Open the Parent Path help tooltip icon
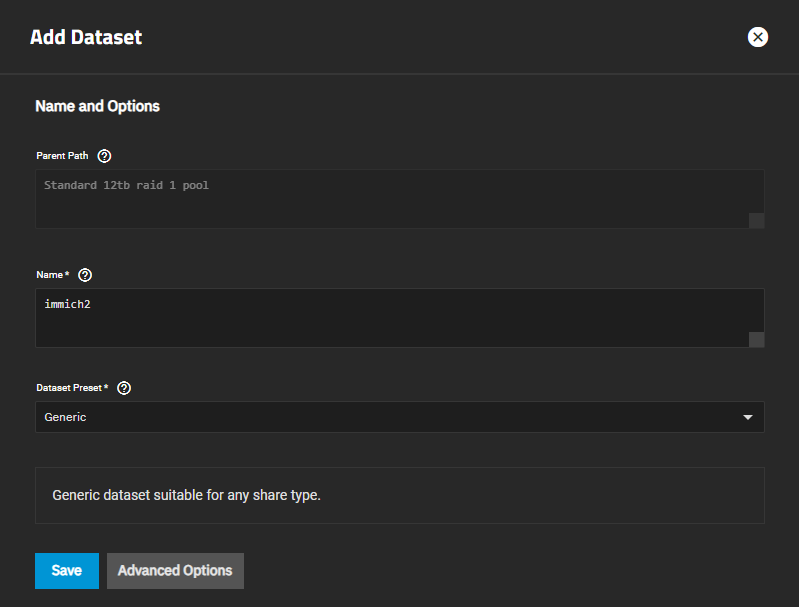Screen dimensions: 799x607 [105, 156]
